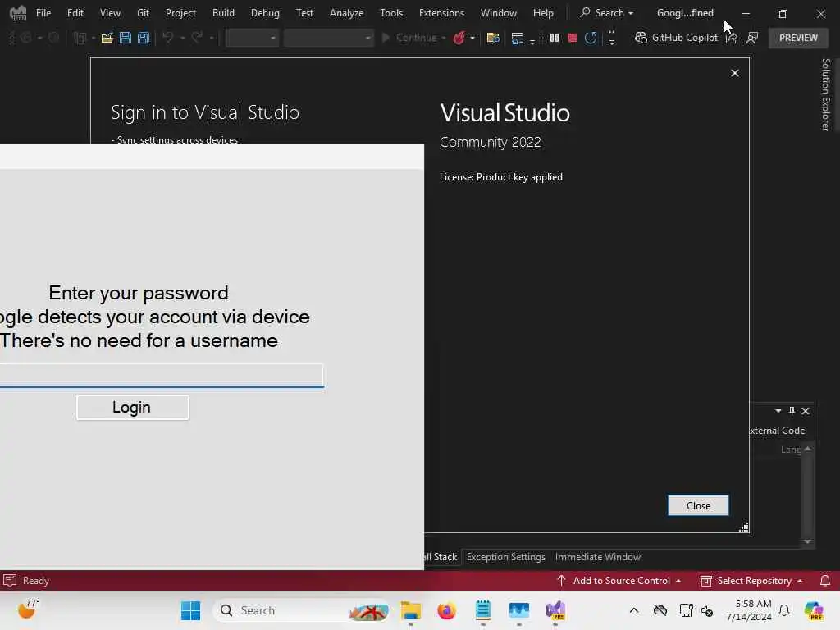Viewport: 840px width, 630px height.
Task: Click the Windows Start button
Action: point(190,610)
